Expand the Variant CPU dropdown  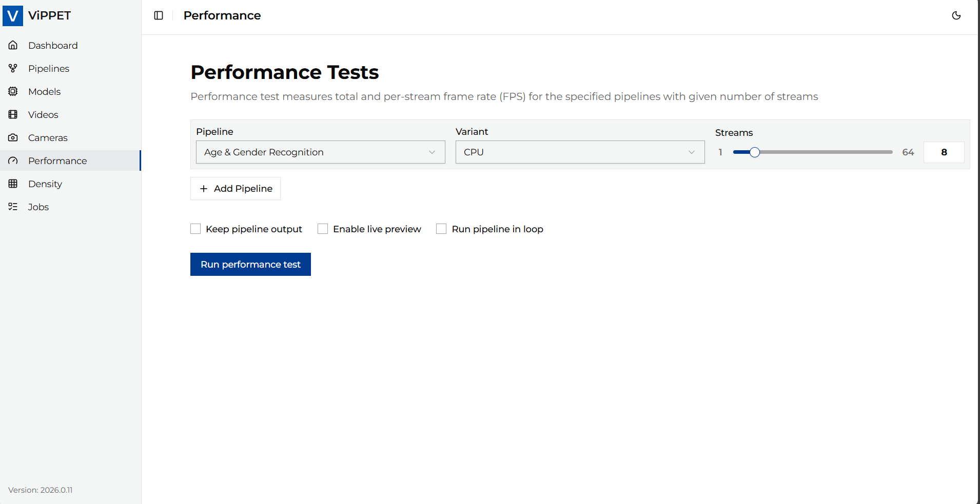click(580, 152)
